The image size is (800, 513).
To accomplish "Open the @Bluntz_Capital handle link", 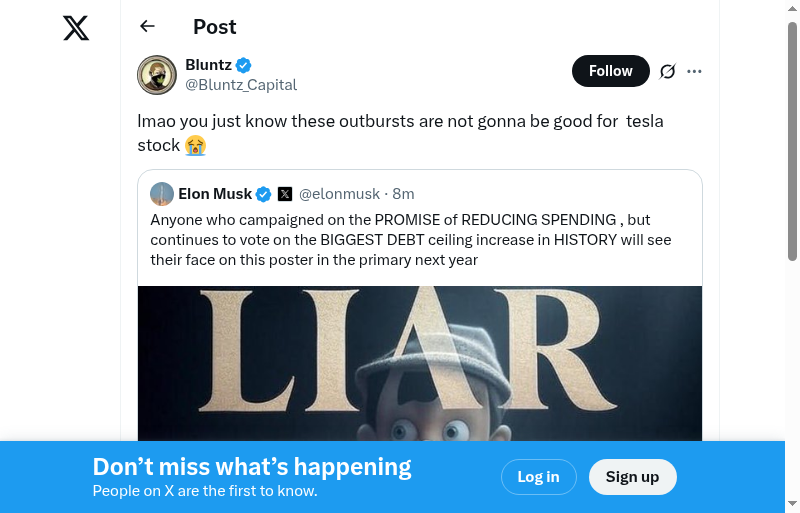I will coord(241,85).
